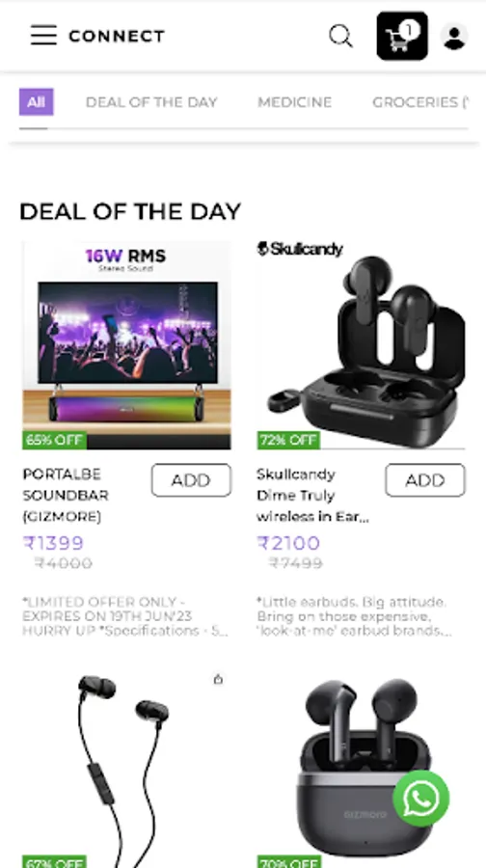View the Gizmore earbuds product image
This screenshot has width=486, height=868.
(x=361, y=770)
